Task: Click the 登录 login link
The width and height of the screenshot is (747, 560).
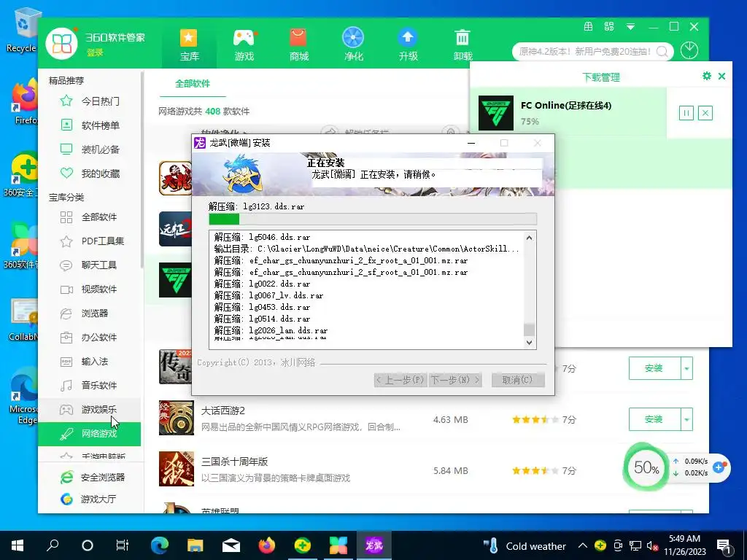Action: click(x=95, y=52)
